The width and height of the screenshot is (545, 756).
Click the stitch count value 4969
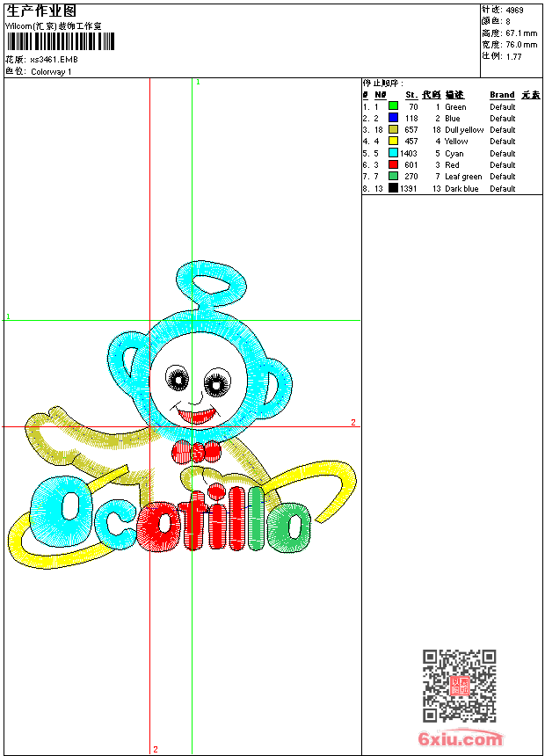[x=514, y=11]
